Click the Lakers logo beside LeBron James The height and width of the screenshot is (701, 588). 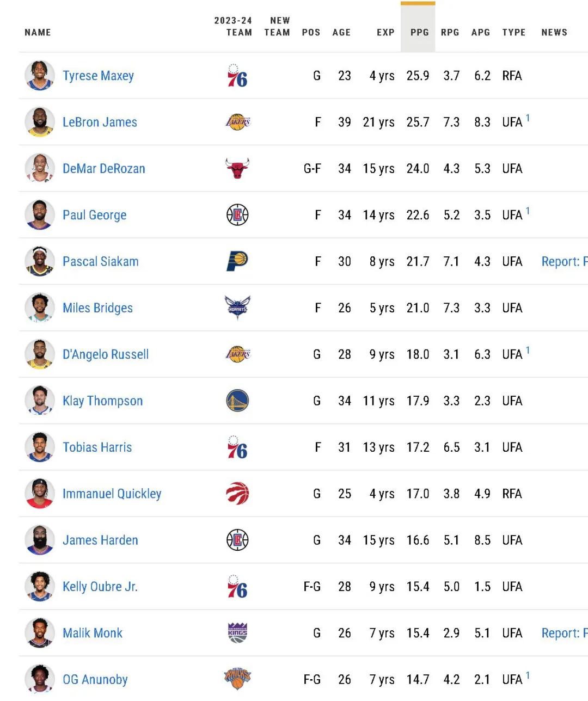[238, 122]
